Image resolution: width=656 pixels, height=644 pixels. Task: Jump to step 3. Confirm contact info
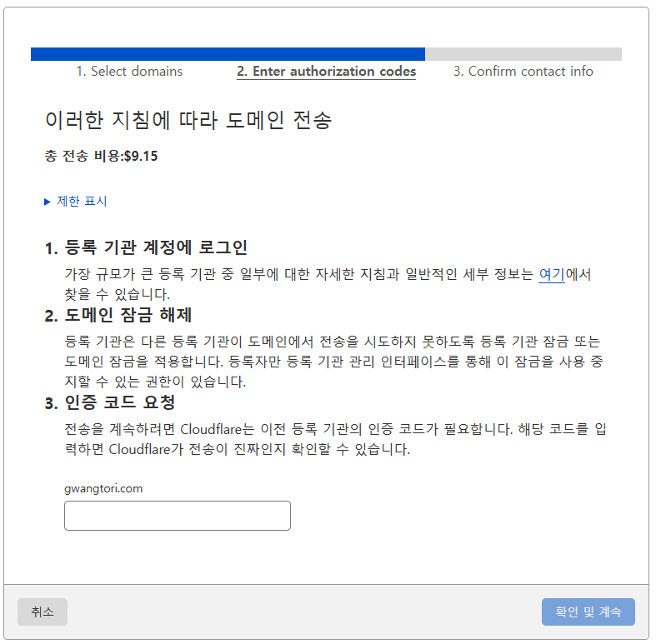click(523, 71)
